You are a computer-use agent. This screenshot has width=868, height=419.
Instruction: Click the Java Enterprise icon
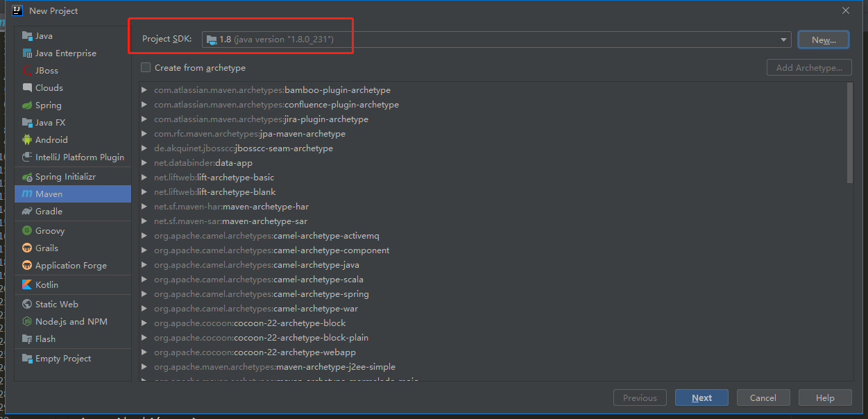[x=27, y=53]
